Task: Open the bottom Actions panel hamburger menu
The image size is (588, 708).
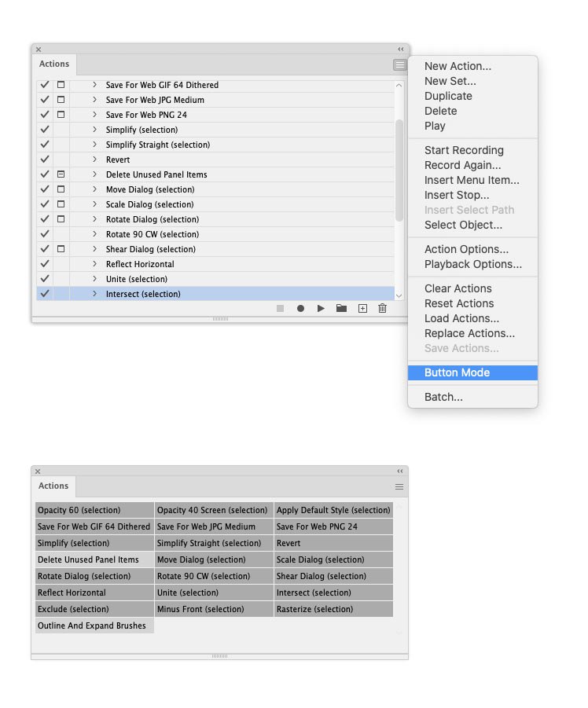Action: 399,486
